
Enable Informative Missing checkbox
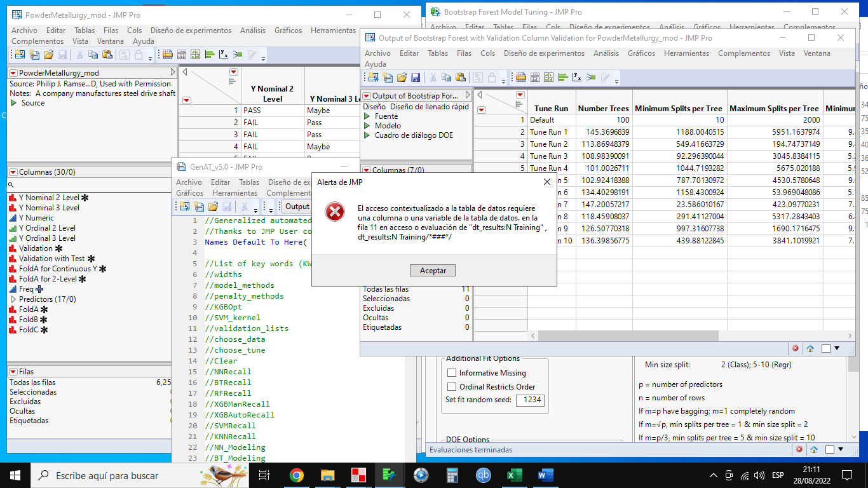[452, 373]
